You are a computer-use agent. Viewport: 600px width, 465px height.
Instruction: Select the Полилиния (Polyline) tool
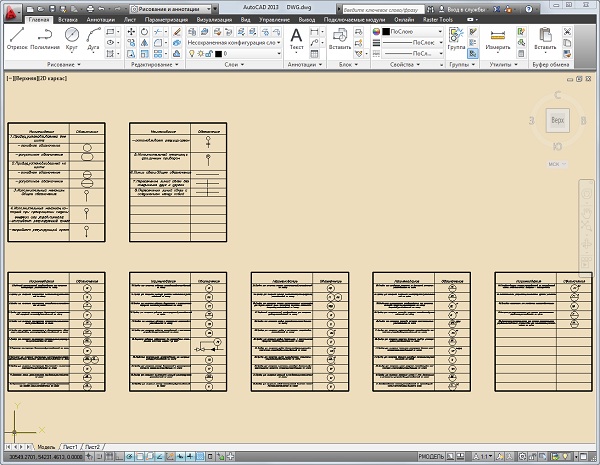[45, 36]
